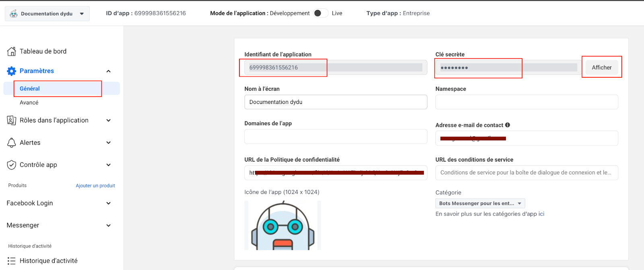
Task: Click the Ajouter un produit link
Action: pos(95,186)
